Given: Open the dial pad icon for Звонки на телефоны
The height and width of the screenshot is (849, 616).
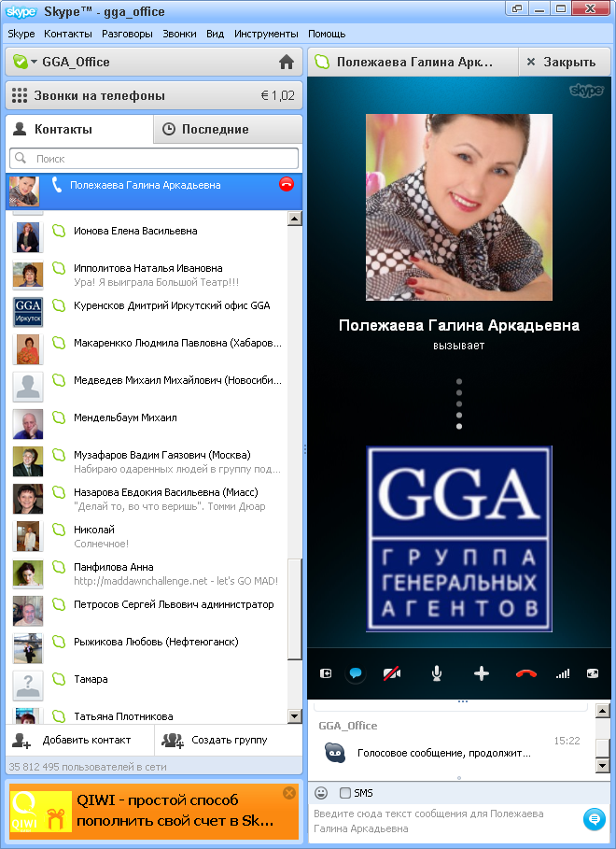Looking at the screenshot, I should 20,96.
